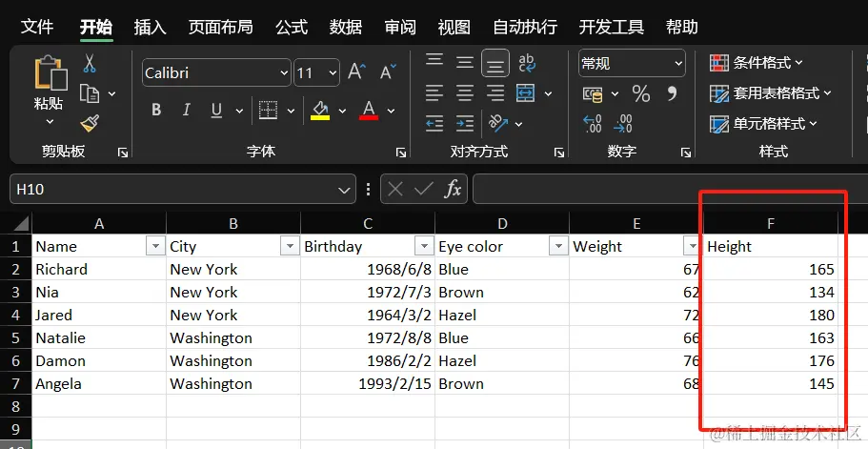Click the Copy icon
Viewport: 868px width, 449px height.
click(90, 93)
